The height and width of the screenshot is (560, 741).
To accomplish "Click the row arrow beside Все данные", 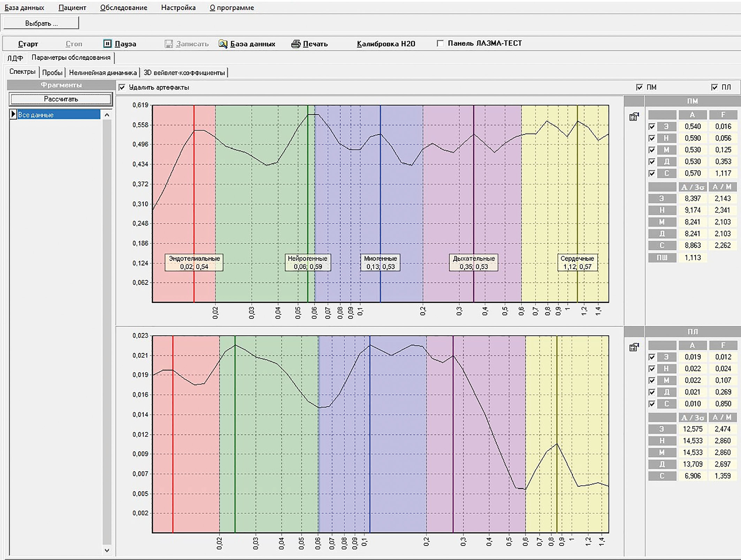I will (x=13, y=114).
